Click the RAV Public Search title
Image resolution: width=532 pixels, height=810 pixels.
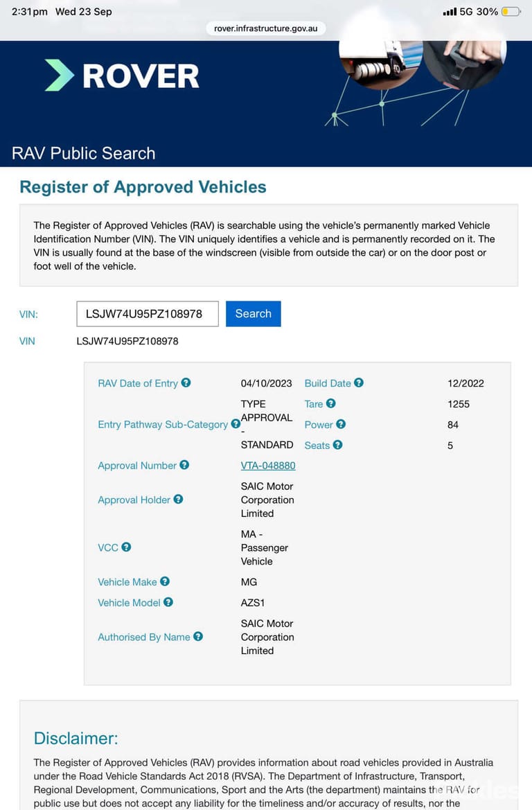84,153
